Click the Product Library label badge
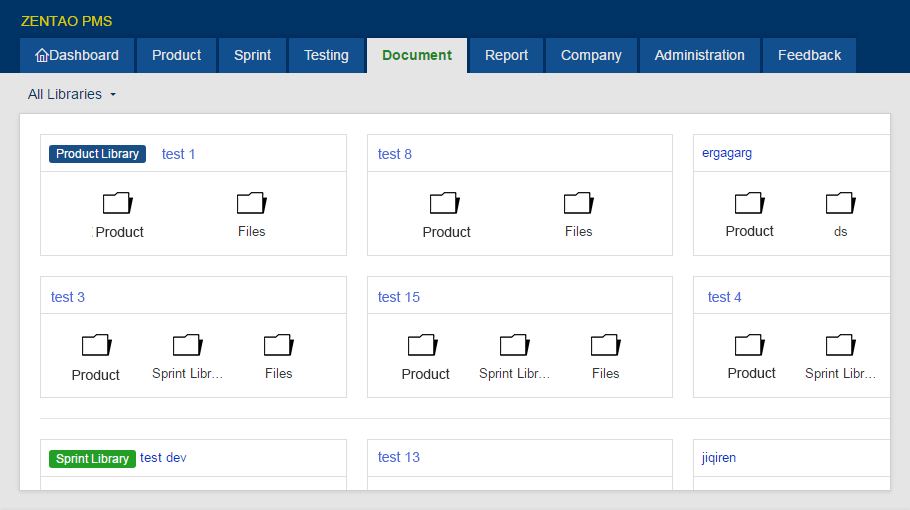The height and width of the screenshot is (510, 910). 98,154
